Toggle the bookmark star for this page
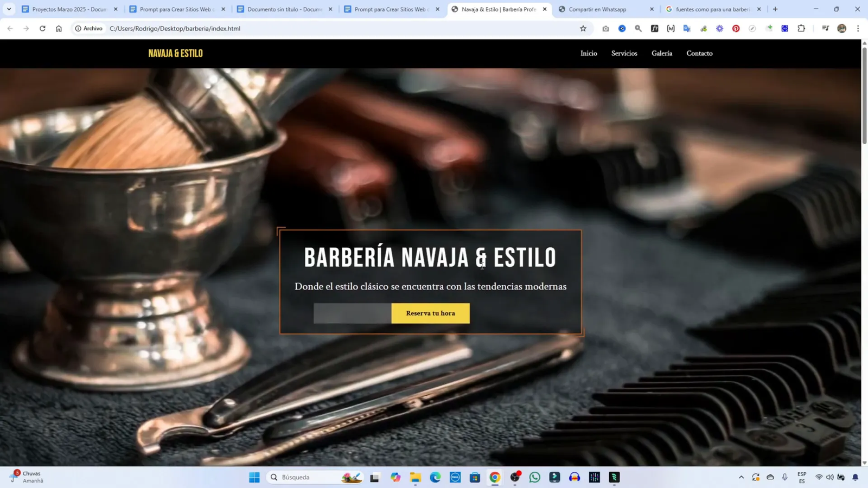This screenshot has width=868, height=488. click(582, 28)
